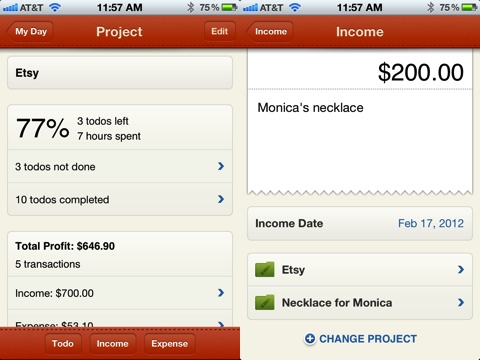This screenshot has width=480, height=360.
Task: Select Income in the bottom toolbar
Action: pos(113,343)
